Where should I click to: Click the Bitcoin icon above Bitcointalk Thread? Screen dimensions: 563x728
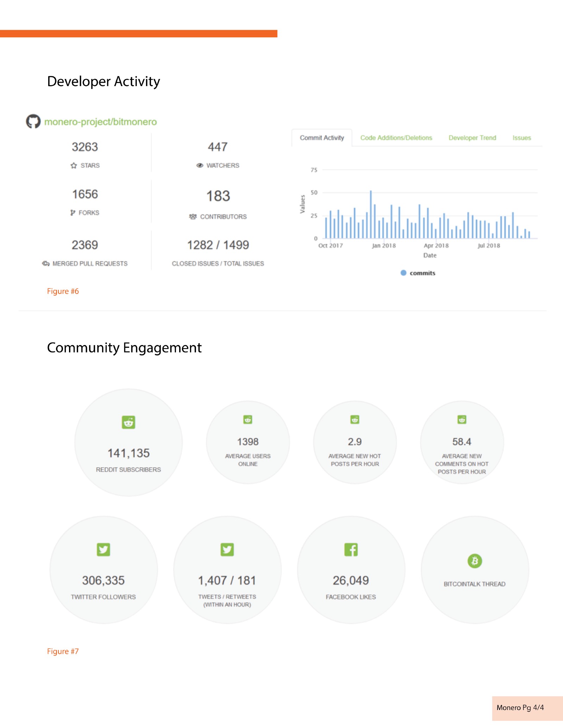475,561
